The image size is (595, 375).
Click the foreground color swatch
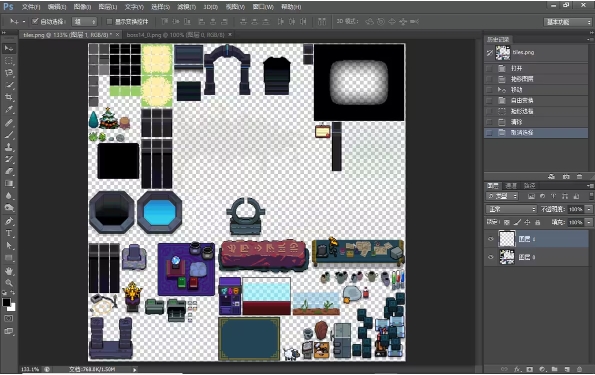(x=6, y=303)
